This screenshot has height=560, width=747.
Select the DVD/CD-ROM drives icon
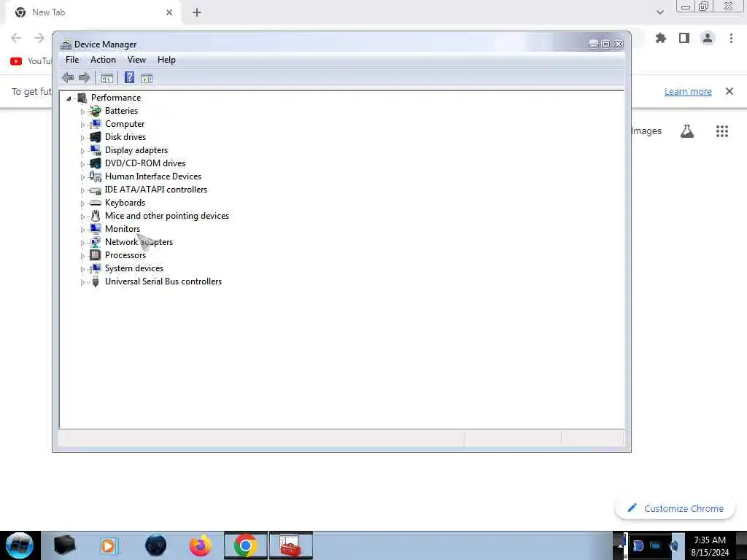96,163
